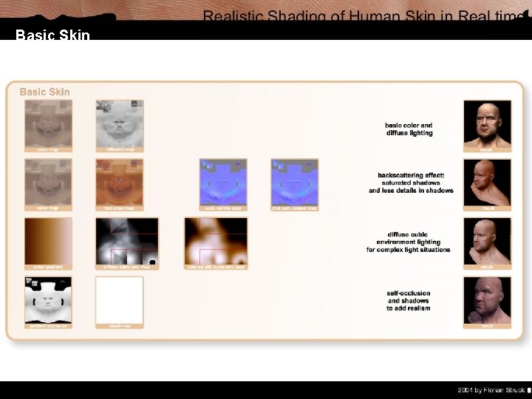Click the "diffuse cubic environment lighting" description text

pos(408,242)
